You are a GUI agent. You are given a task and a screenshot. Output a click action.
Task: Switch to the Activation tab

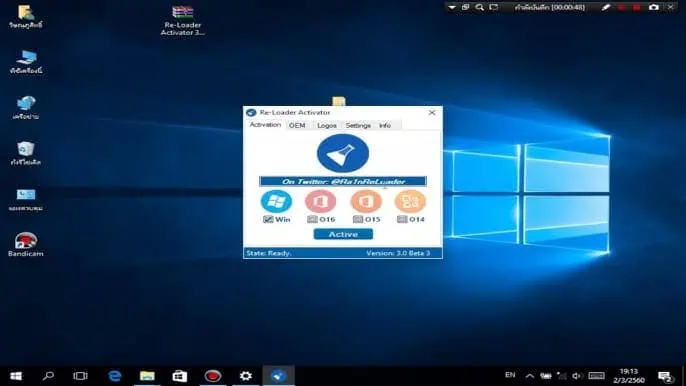[x=265, y=125]
